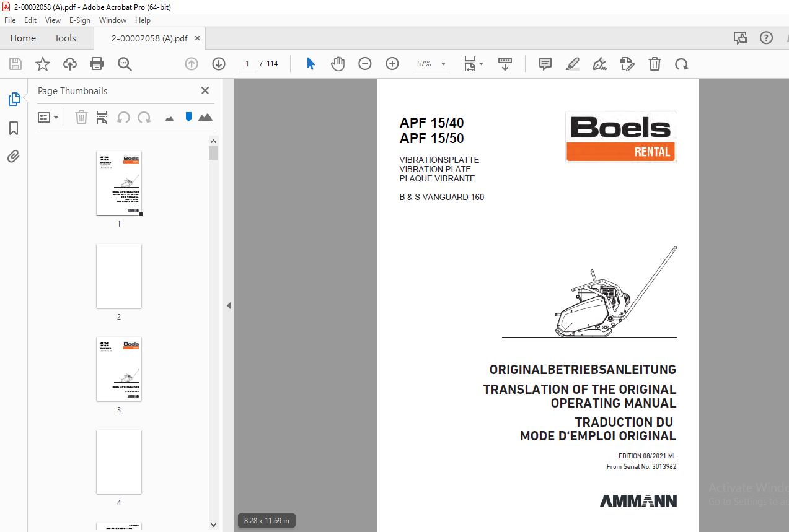
Task: Click thumbnail scrollbar up arrow
Action: 214,141
